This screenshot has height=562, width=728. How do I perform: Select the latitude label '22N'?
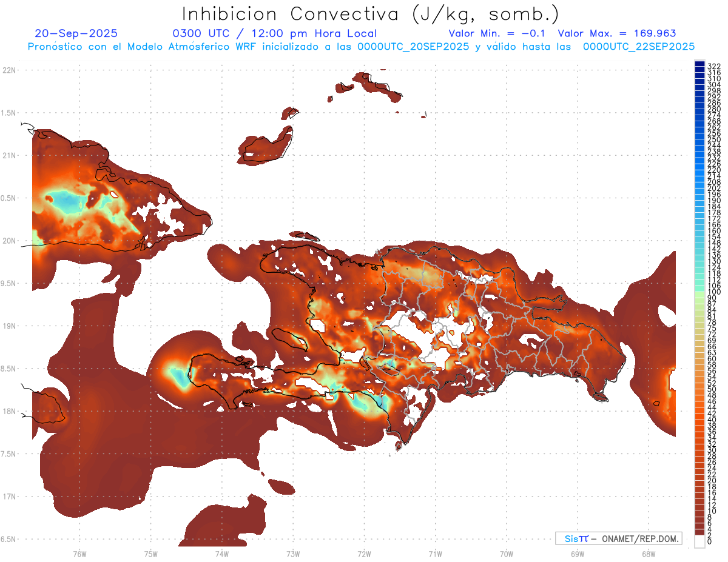coord(9,70)
